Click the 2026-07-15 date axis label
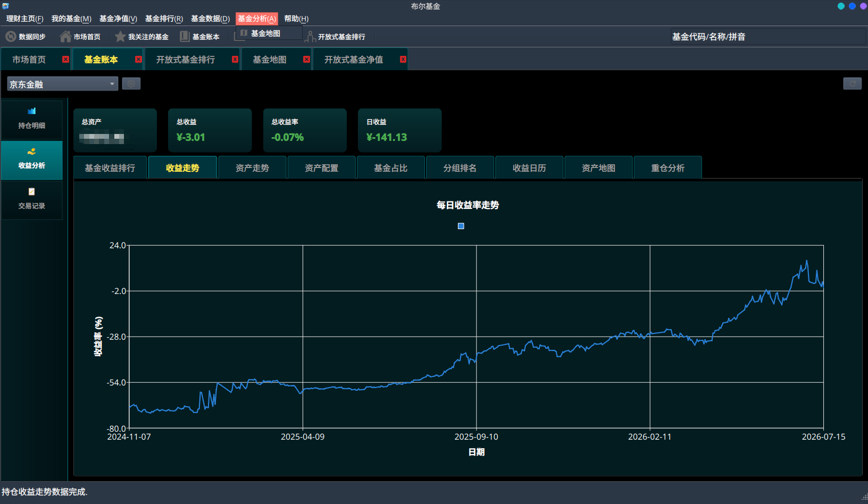Image resolution: width=868 pixels, height=504 pixels. coord(823,436)
